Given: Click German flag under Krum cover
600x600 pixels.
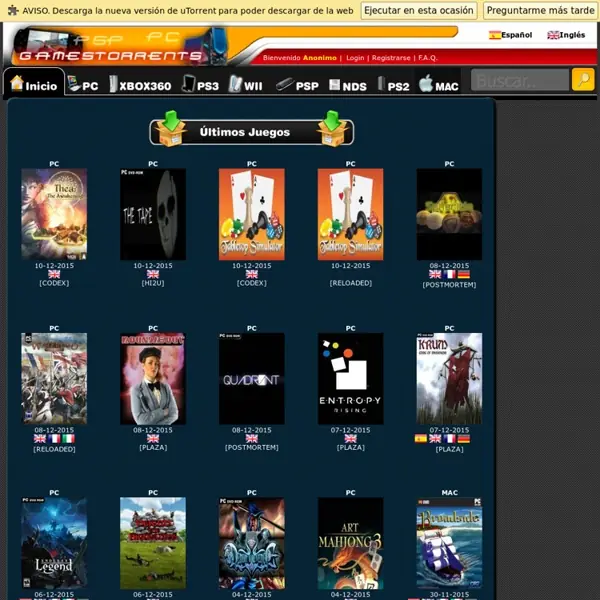Looking at the screenshot, I should [x=463, y=439].
